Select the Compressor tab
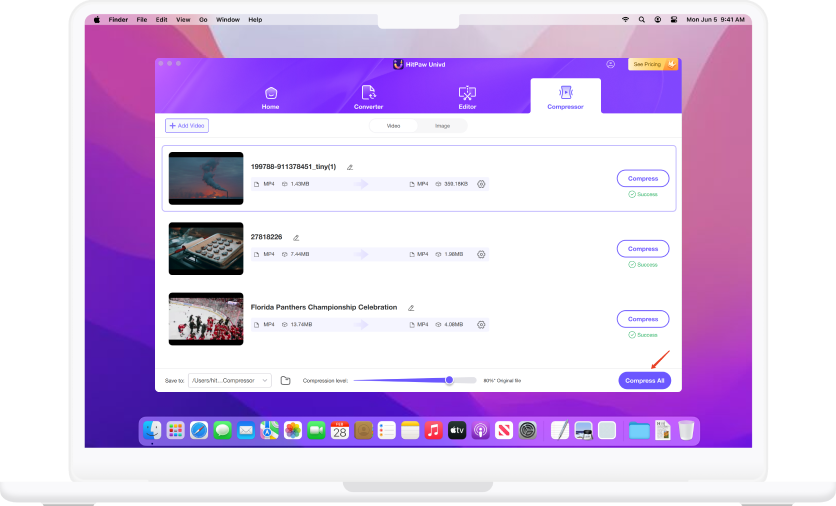Viewport: 836px width, 506px height. pos(565,97)
